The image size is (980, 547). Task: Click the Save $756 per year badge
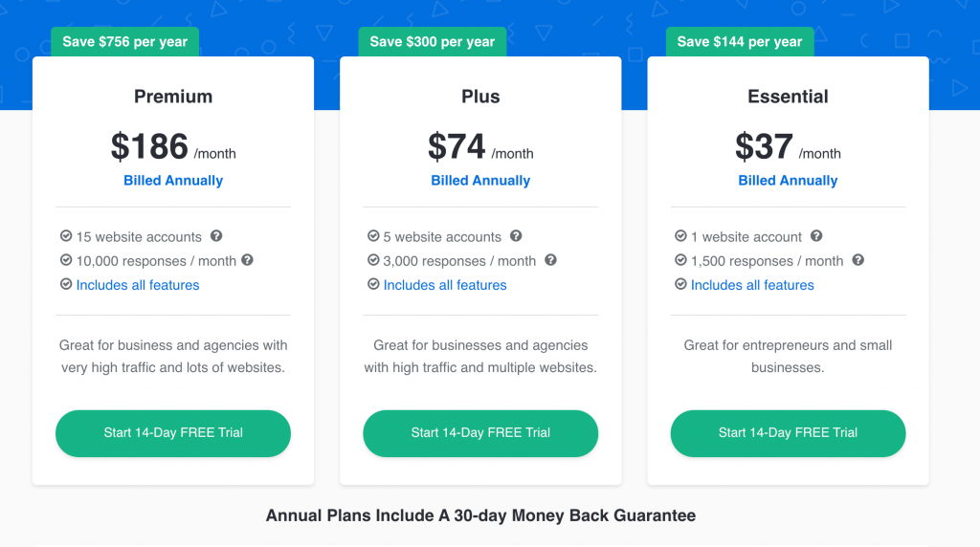125,42
